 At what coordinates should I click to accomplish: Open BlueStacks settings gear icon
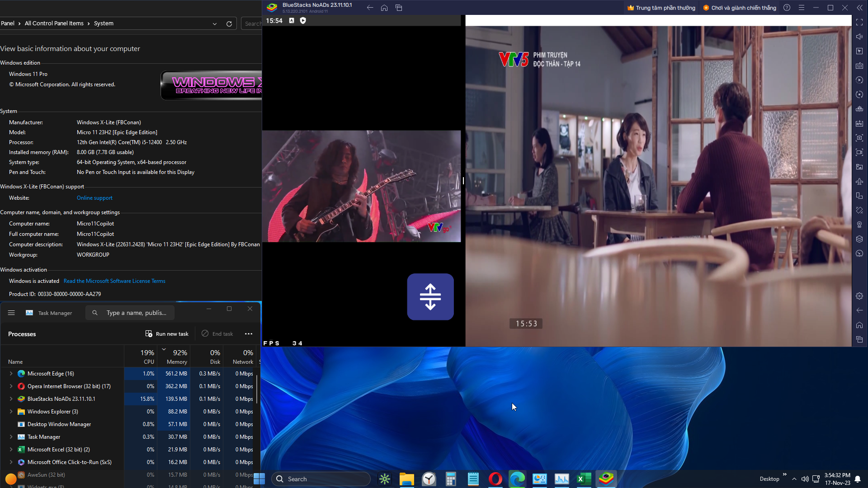coord(859,296)
